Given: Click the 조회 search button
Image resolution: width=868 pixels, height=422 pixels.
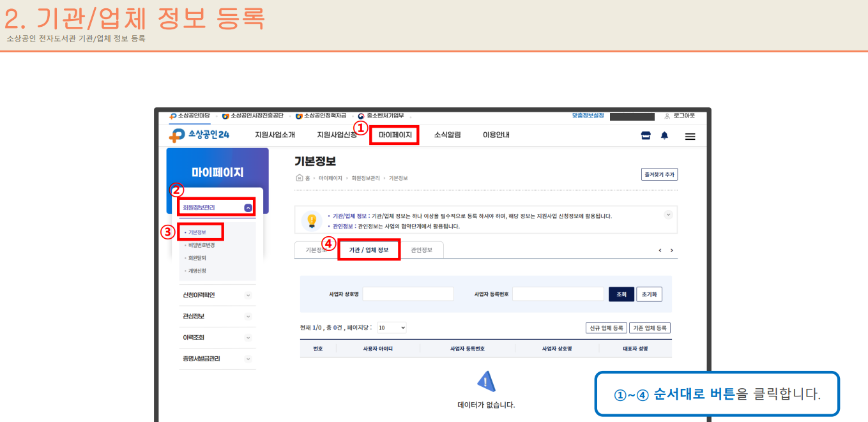Looking at the screenshot, I should pyautogui.click(x=621, y=294).
